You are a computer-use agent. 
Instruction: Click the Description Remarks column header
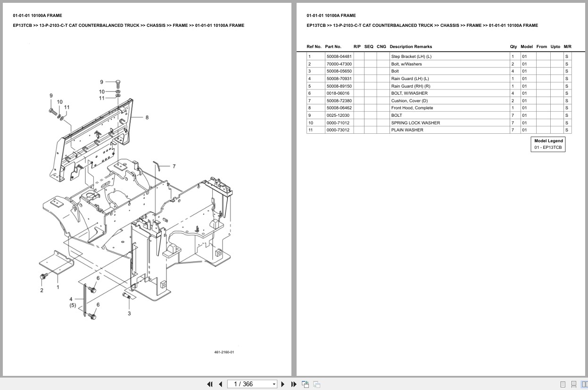pyautogui.click(x=411, y=47)
